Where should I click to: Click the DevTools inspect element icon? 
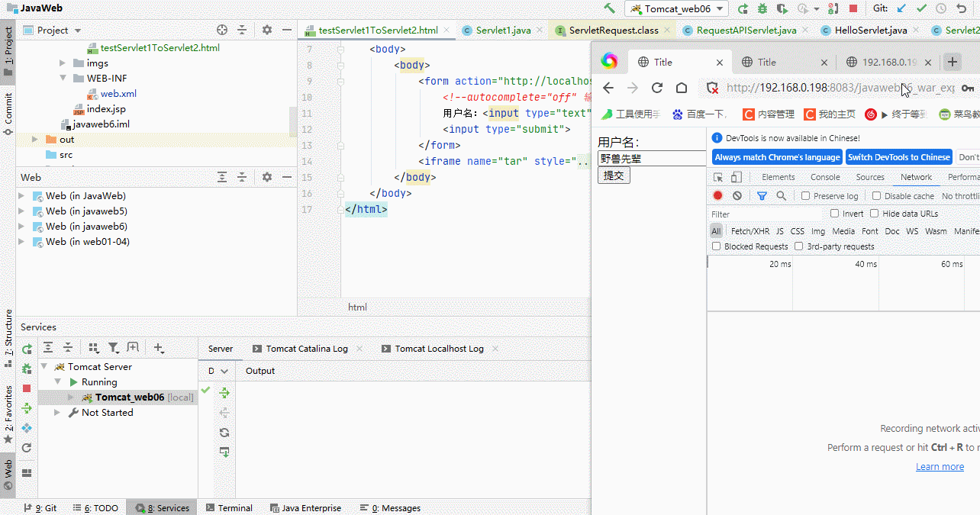[717, 177]
